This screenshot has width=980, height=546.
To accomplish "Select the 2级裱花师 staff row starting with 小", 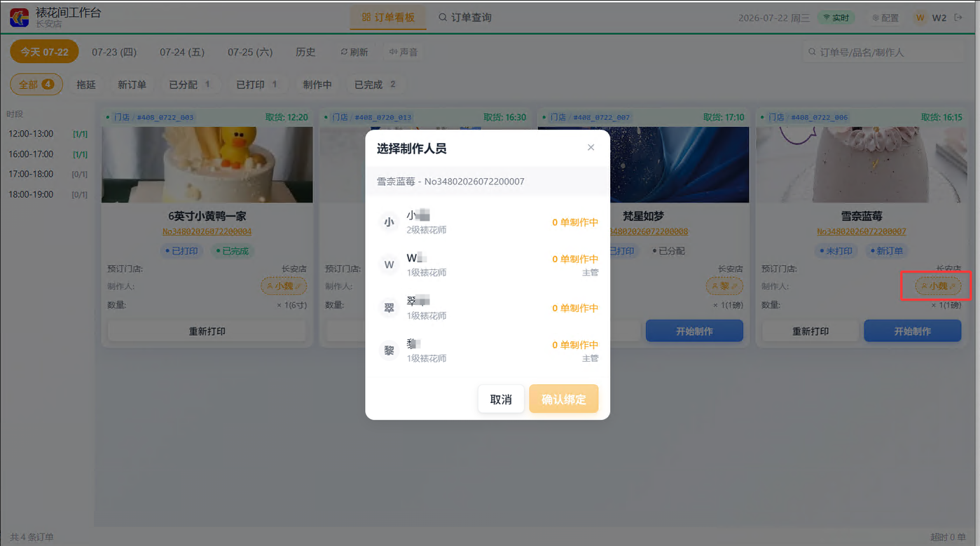I will [x=488, y=222].
